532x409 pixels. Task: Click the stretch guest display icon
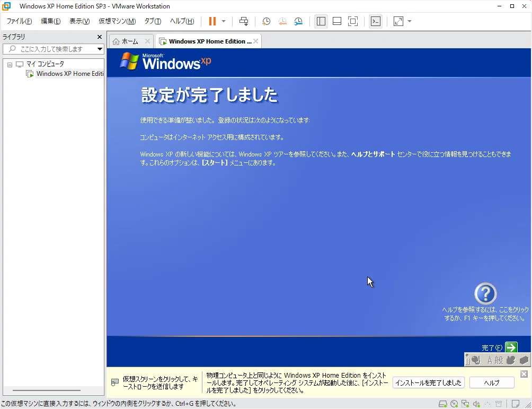coord(398,21)
